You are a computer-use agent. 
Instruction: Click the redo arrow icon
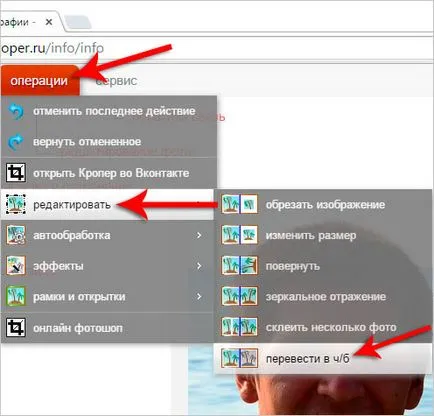pos(16,142)
